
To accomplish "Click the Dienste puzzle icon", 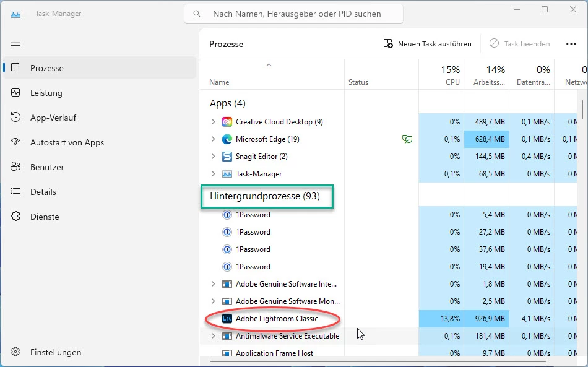I will (x=15, y=217).
